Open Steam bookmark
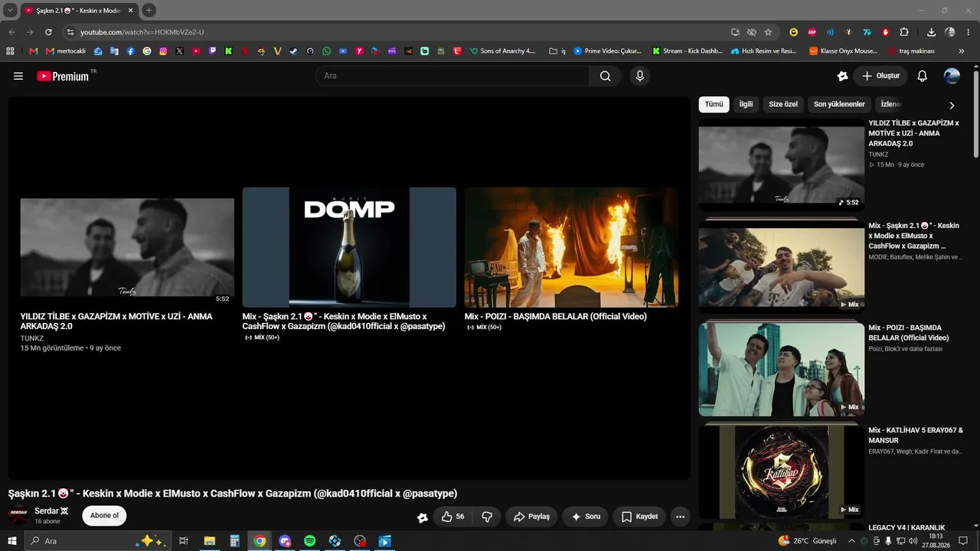The height and width of the screenshot is (551, 980). click(294, 51)
